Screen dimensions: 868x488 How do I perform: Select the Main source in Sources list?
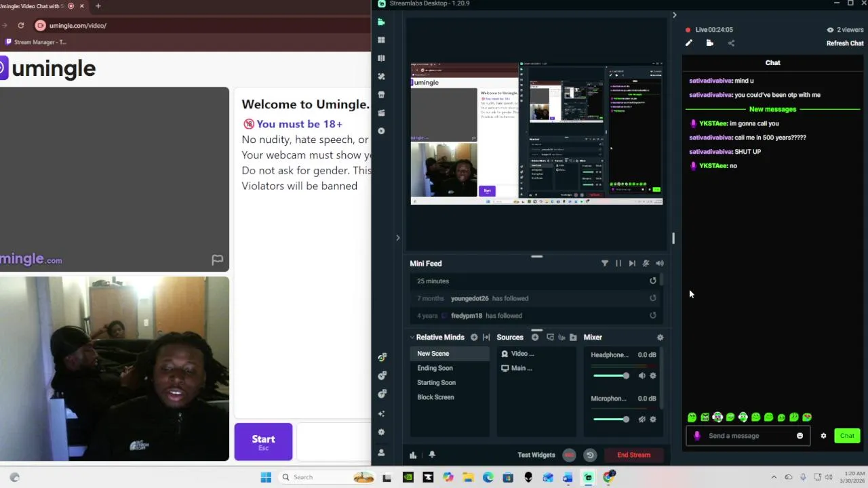point(537,368)
